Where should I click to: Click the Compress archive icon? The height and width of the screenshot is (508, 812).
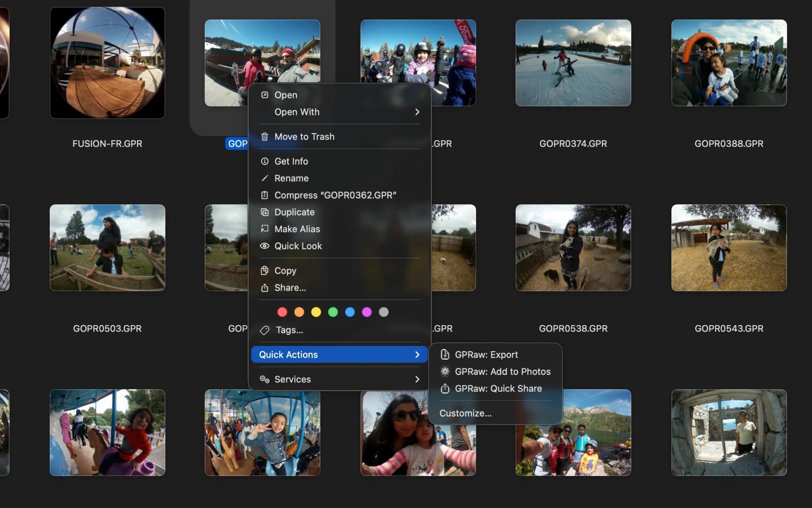coord(264,195)
